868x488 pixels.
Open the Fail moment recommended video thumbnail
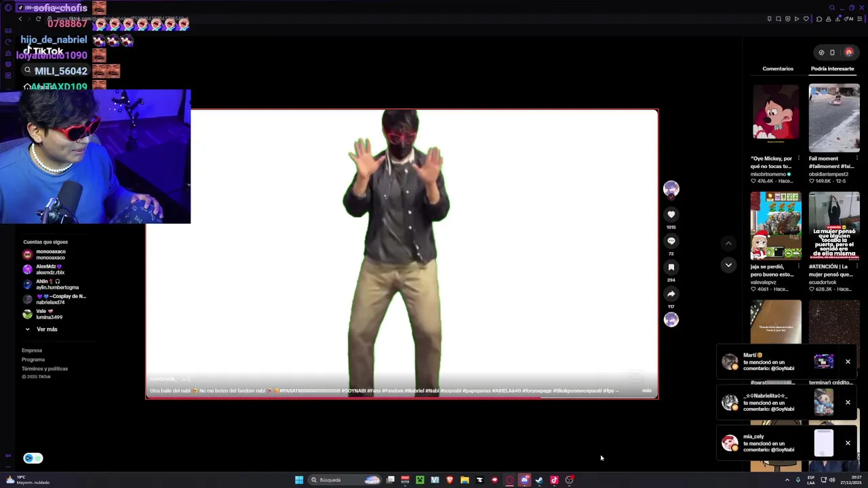coord(834,118)
